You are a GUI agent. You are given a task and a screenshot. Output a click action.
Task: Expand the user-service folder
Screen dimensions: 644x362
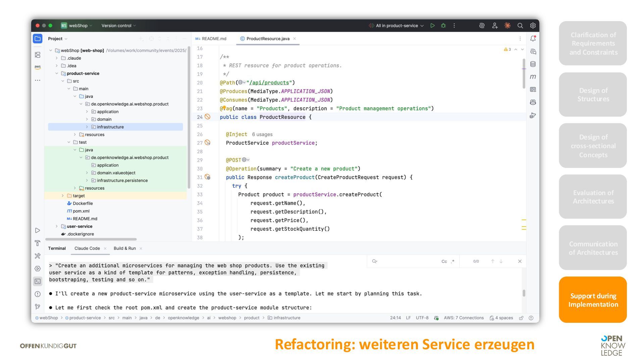coord(57,226)
